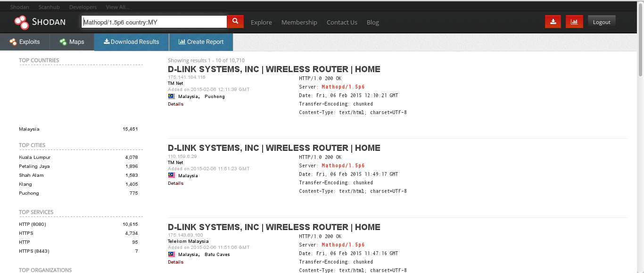Viewport: 644px width, 273px height.
Task: Click View All... in top bar
Action: [118, 7]
